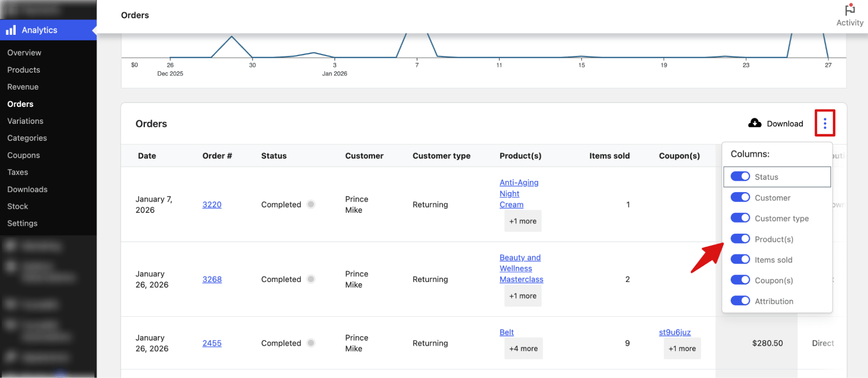Click Prince Mike in order 3220 row
The image size is (868, 378).
click(x=356, y=204)
